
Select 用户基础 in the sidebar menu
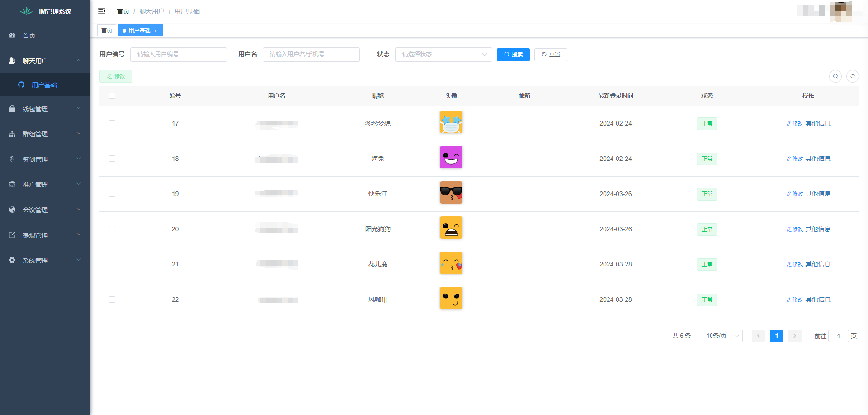coord(45,84)
